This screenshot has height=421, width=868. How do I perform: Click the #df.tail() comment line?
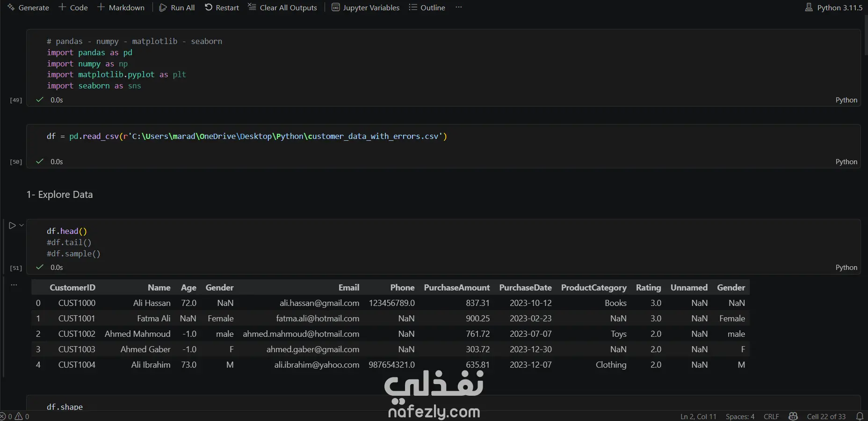click(x=69, y=242)
